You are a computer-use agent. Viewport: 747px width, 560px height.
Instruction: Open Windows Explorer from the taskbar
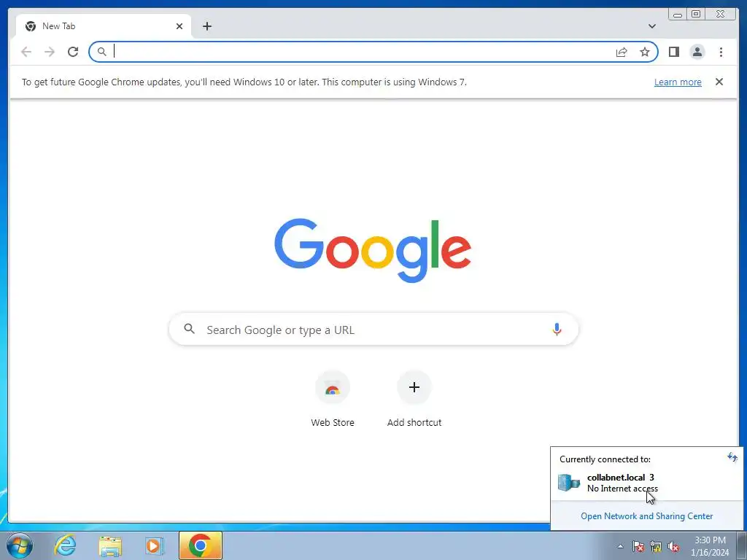pyautogui.click(x=110, y=546)
